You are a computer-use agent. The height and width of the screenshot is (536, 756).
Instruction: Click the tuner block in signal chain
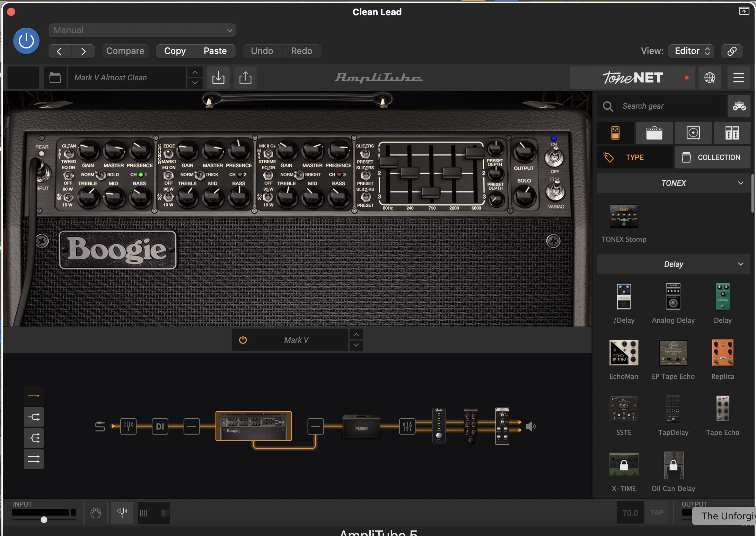[x=128, y=426]
